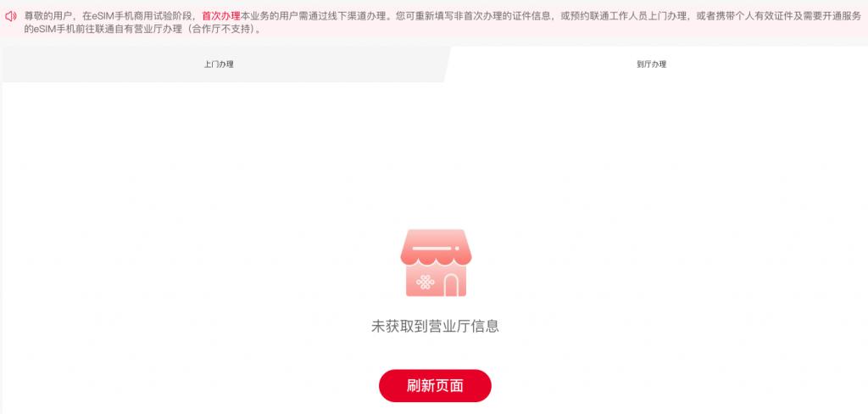Click the 未获取到营业厅信息 message

pyautogui.click(x=435, y=326)
